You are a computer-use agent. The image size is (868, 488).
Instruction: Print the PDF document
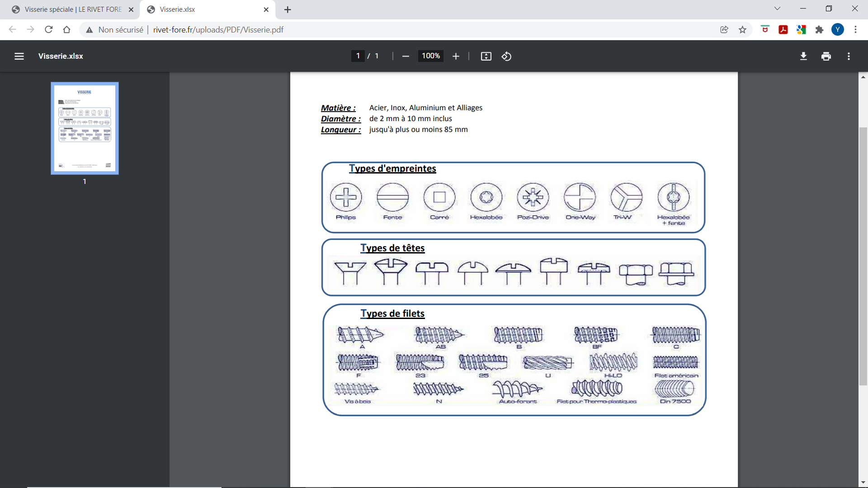[826, 56]
